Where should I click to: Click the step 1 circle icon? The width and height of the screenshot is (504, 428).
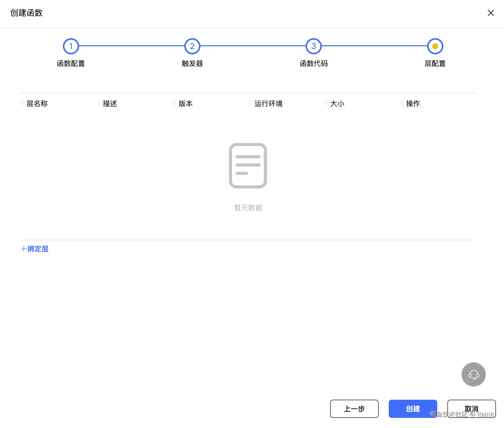(x=71, y=46)
